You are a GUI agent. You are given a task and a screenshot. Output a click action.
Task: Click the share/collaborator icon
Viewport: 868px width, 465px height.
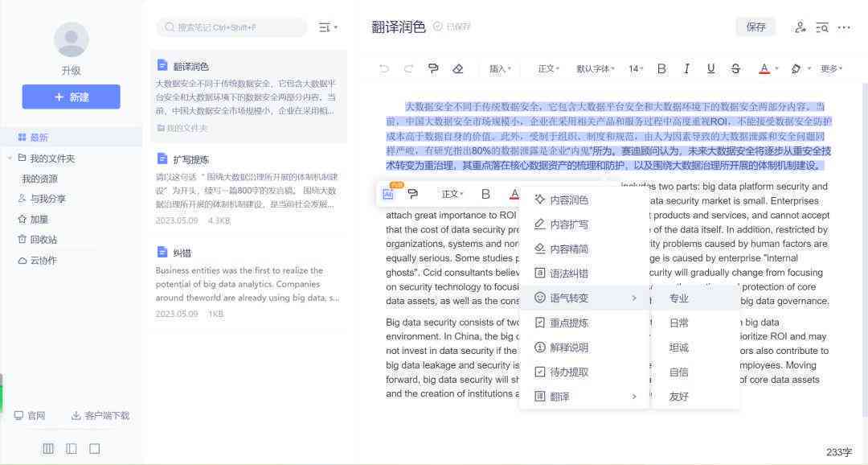[800, 27]
